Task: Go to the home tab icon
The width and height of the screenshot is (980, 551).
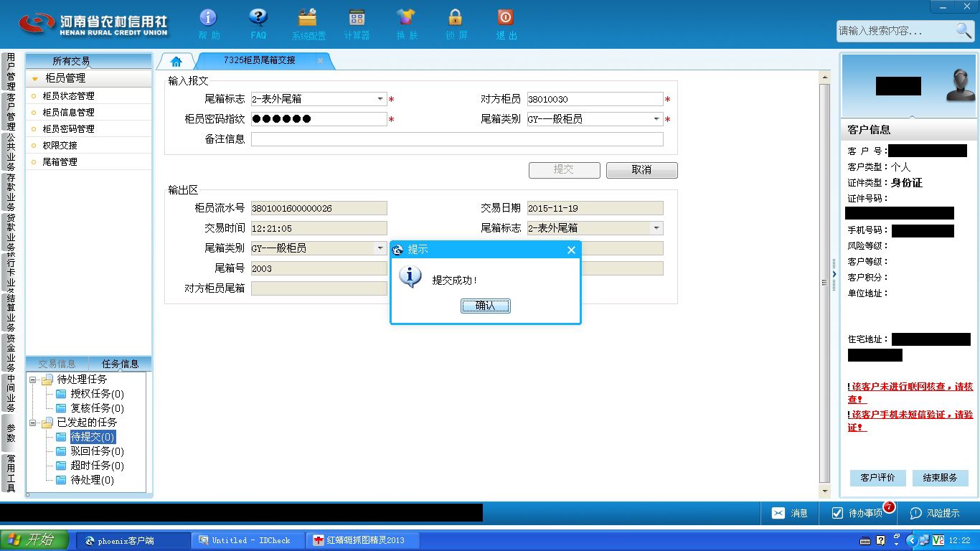Action: [x=176, y=62]
